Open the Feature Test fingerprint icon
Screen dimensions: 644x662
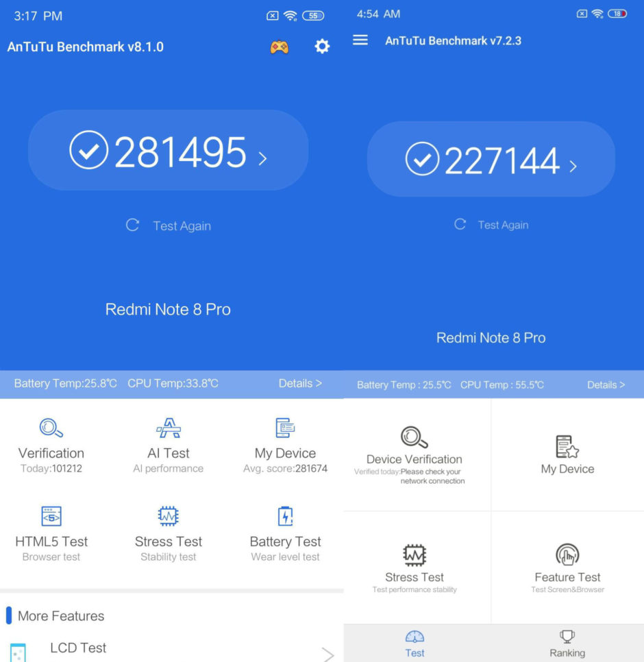tap(567, 554)
